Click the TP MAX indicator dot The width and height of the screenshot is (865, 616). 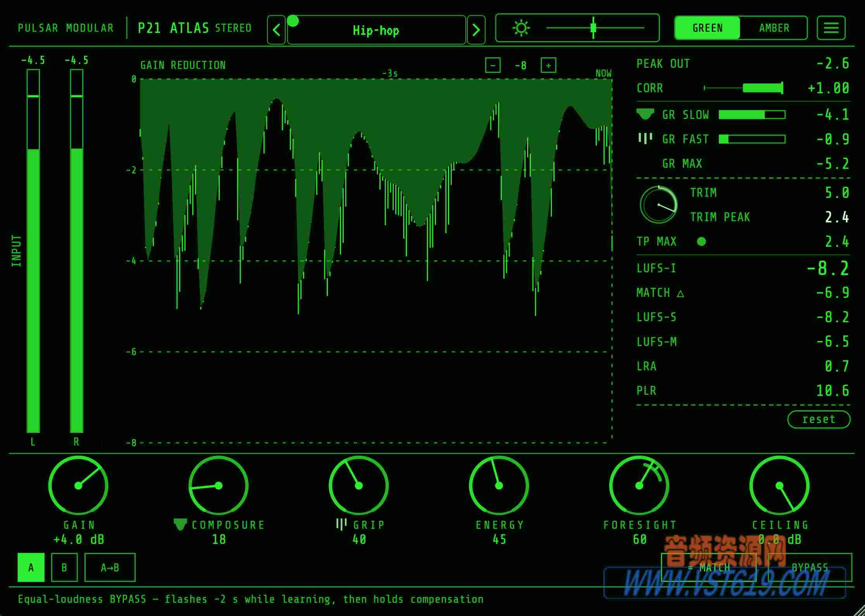701,241
